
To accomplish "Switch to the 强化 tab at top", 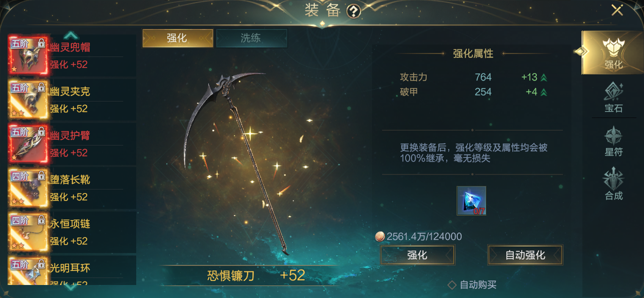I will pyautogui.click(x=178, y=38).
